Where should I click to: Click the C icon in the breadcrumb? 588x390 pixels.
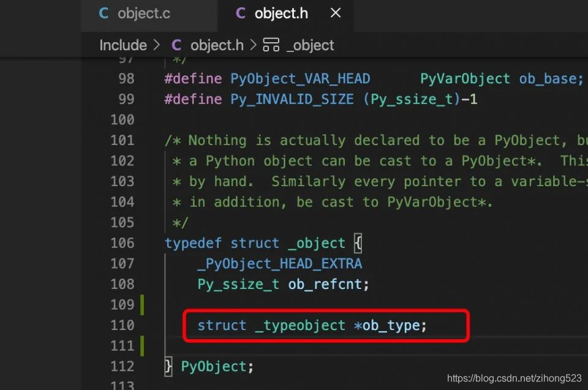pyautogui.click(x=176, y=45)
